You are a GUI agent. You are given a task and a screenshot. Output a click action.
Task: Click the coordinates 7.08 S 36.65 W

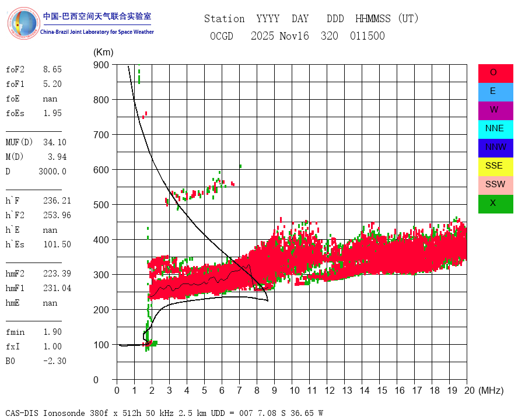(289, 413)
